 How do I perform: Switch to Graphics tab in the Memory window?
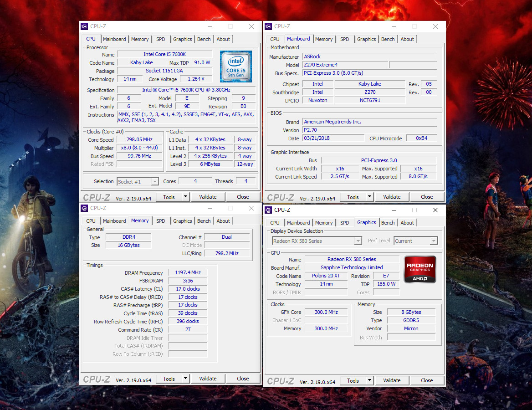tap(183, 221)
